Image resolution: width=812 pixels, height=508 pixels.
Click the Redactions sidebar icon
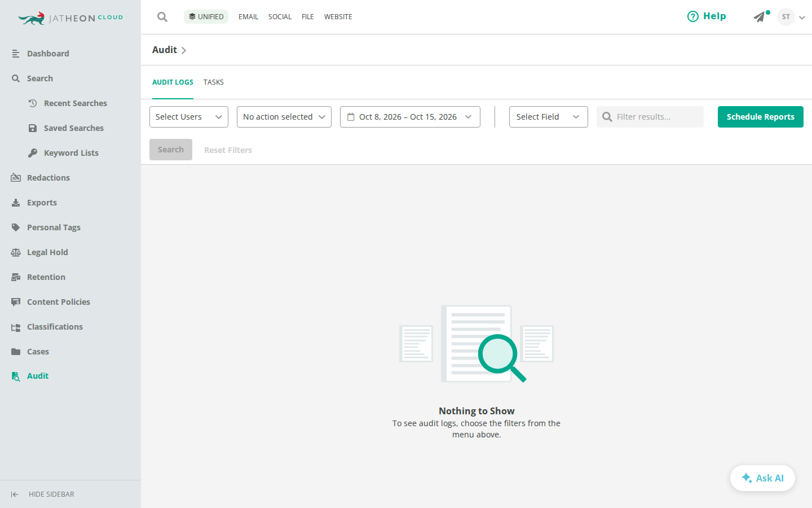click(16, 178)
